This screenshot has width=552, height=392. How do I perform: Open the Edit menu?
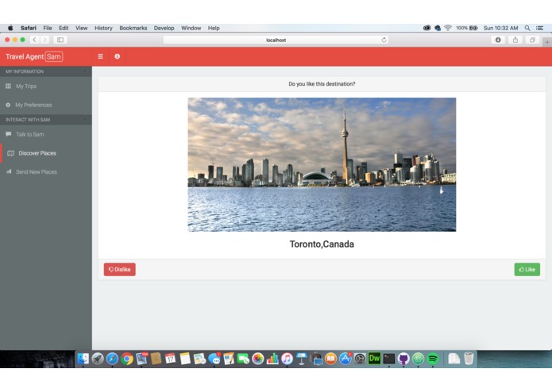(x=64, y=28)
